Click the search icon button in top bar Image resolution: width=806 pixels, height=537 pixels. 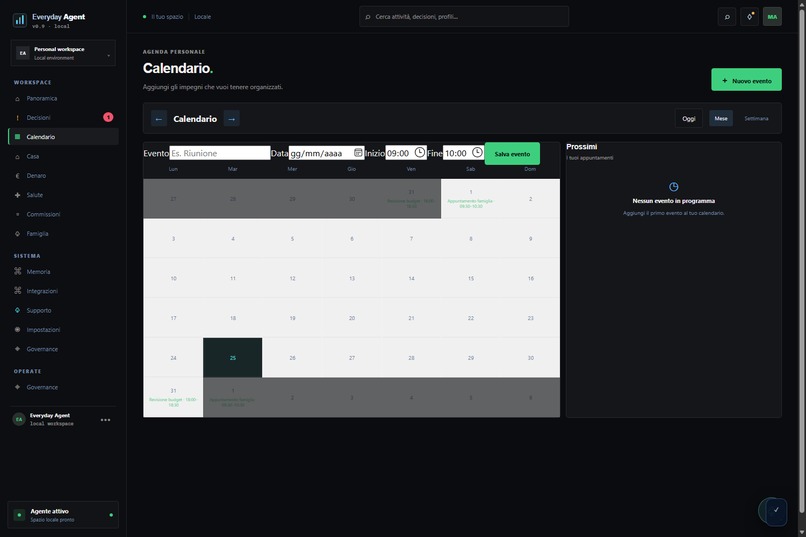[x=727, y=17]
